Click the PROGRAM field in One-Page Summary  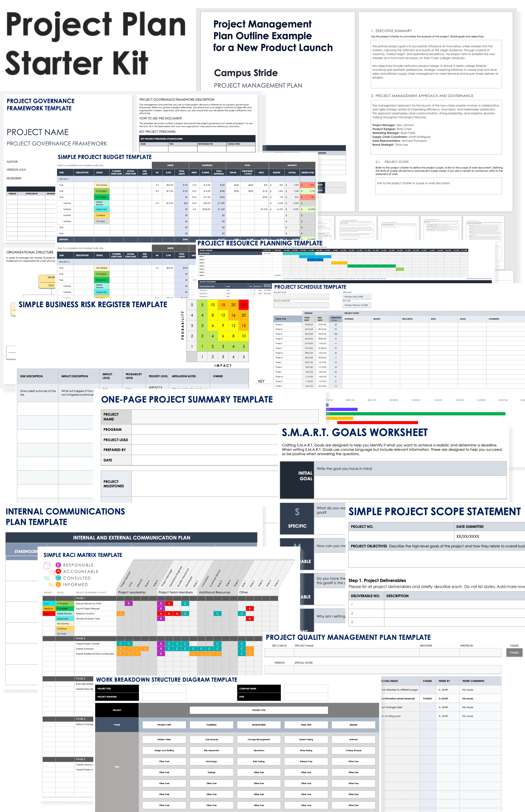(205, 429)
